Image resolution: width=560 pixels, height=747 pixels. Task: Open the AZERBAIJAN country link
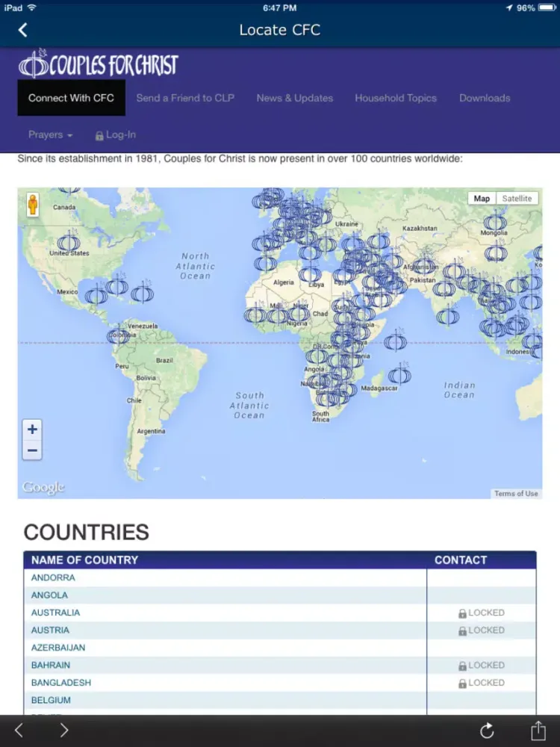pyautogui.click(x=58, y=648)
